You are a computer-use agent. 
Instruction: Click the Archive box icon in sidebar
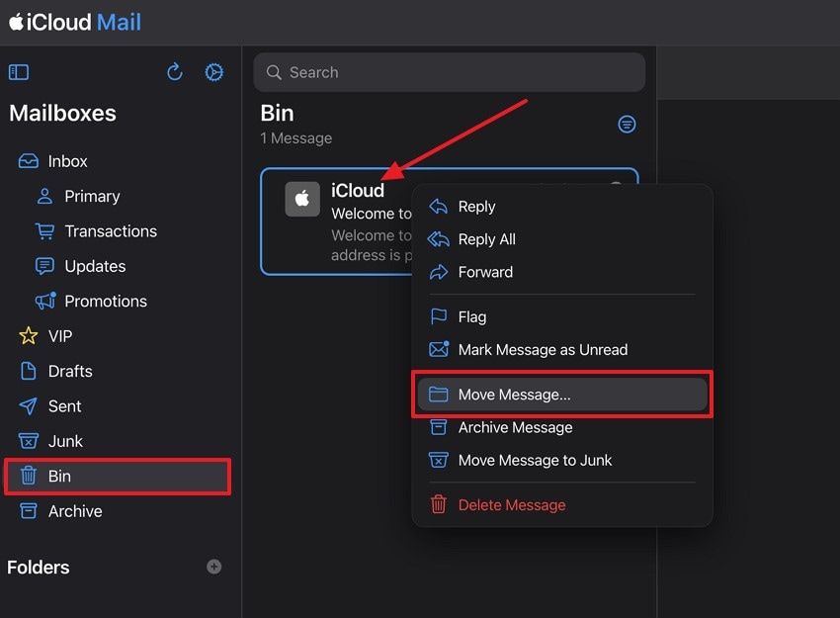(29, 511)
